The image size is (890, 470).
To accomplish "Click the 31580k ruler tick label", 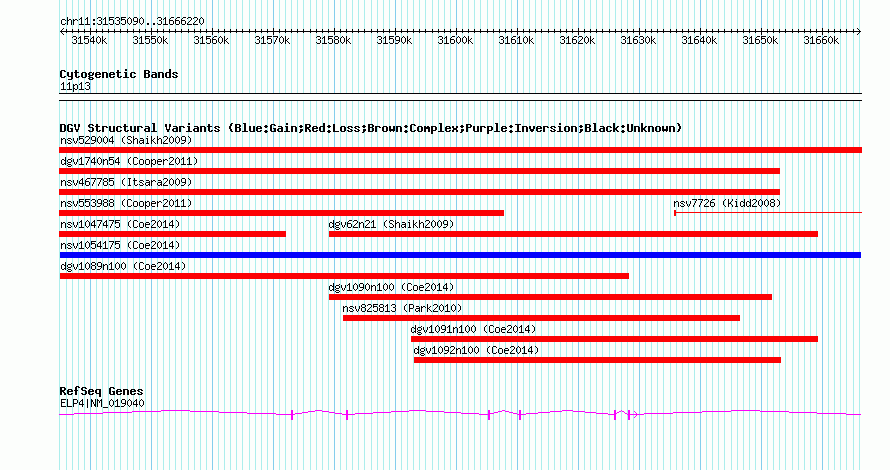I will [x=333, y=40].
